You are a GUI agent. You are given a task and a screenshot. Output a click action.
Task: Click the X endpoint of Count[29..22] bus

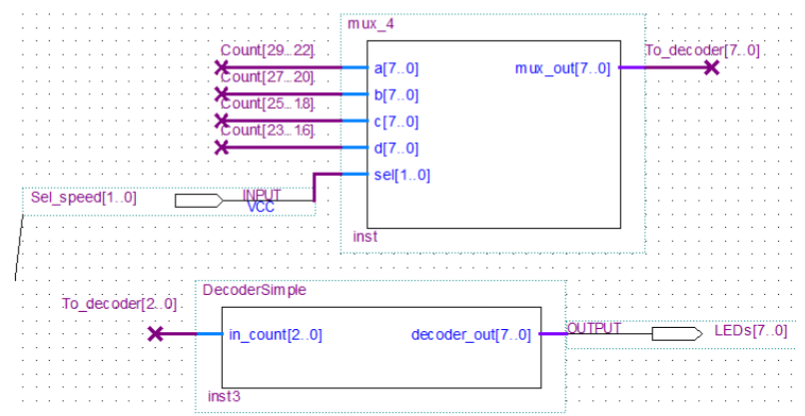(221, 67)
